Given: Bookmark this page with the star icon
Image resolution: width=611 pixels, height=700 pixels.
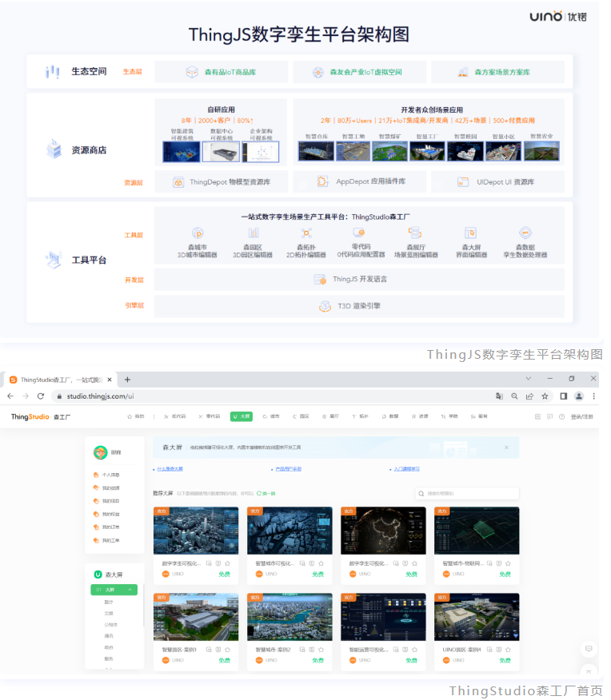Looking at the screenshot, I should pos(545,396).
